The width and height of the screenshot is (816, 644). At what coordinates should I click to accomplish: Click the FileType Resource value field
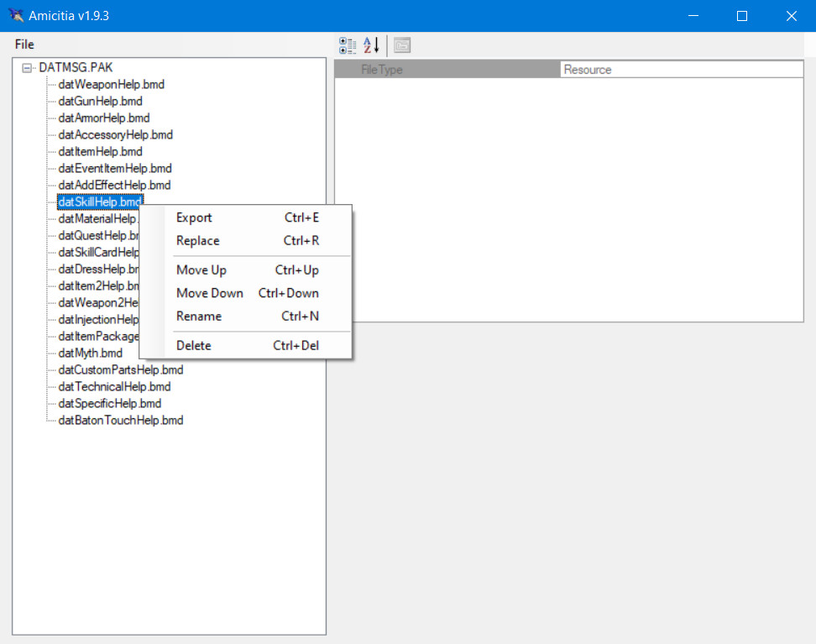pyautogui.click(x=680, y=70)
